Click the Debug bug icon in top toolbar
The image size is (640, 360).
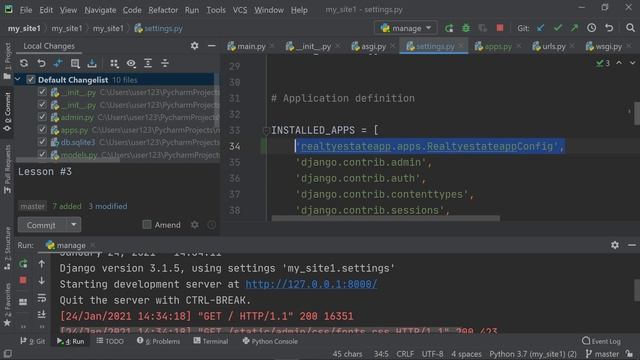(x=466, y=28)
